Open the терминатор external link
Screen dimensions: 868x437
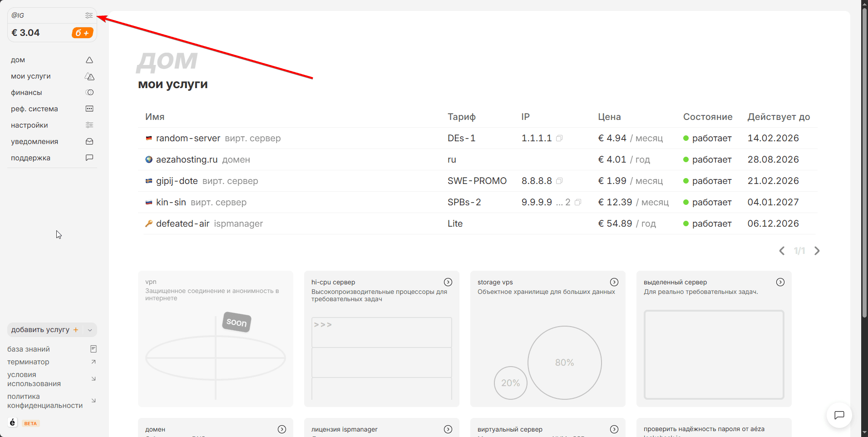(28, 362)
